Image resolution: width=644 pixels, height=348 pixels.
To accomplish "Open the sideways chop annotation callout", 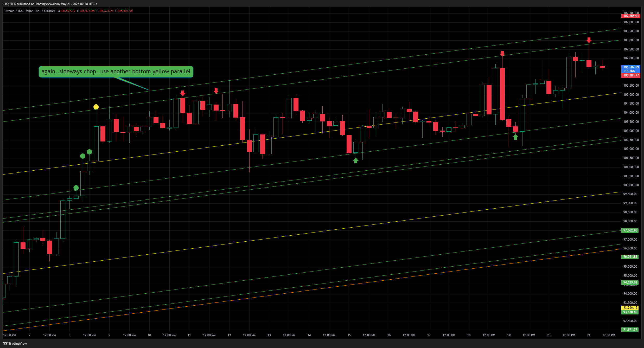I will (116, 72).
